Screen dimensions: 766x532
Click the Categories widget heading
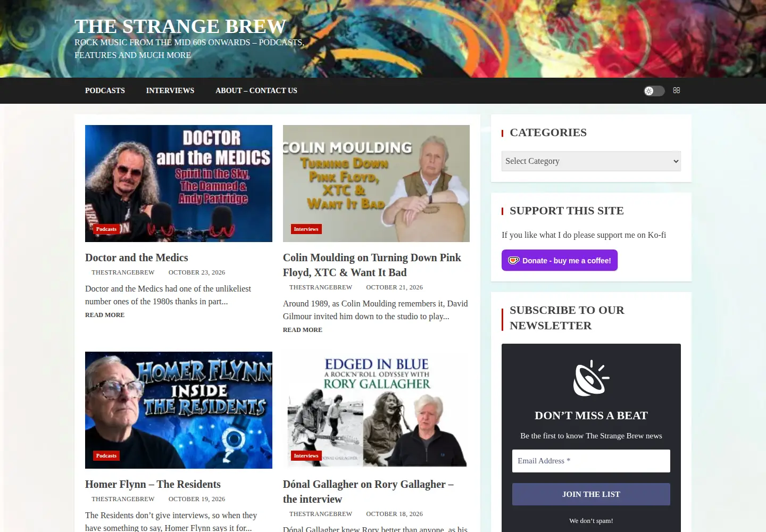coord(548,132)
